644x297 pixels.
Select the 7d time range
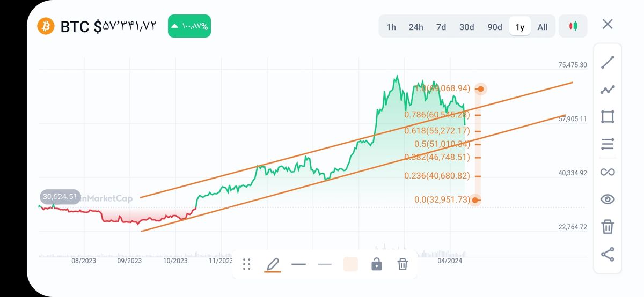click(x=441, y=27)
